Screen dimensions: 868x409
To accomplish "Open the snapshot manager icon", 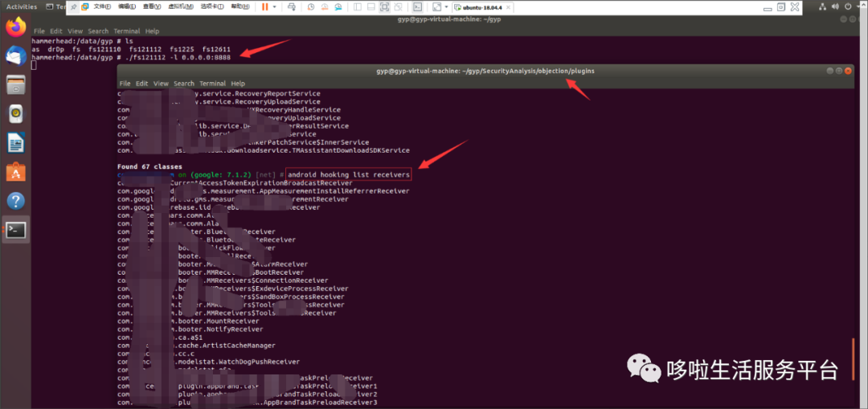I will tap(337, 6).
